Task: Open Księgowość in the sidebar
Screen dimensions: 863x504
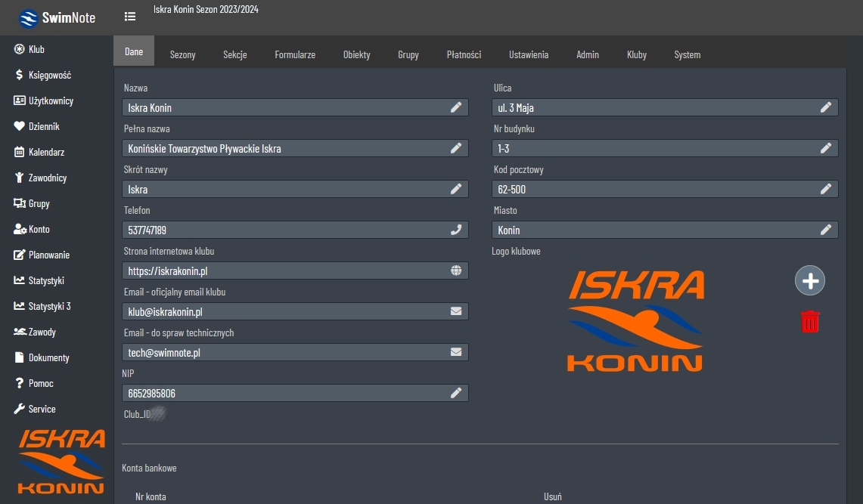Action: click(x=49, y=76)
